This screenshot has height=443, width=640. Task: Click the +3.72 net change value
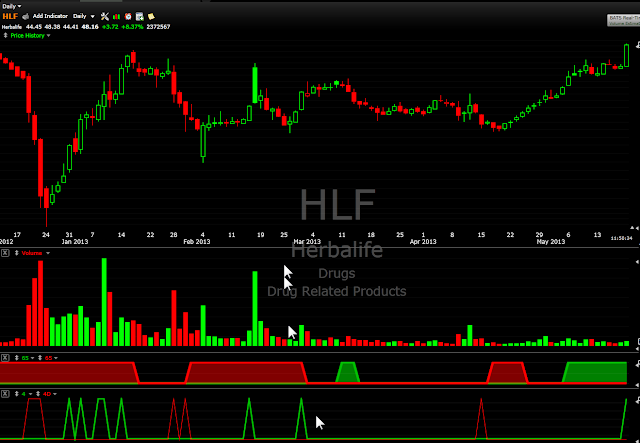coord(110,27)
